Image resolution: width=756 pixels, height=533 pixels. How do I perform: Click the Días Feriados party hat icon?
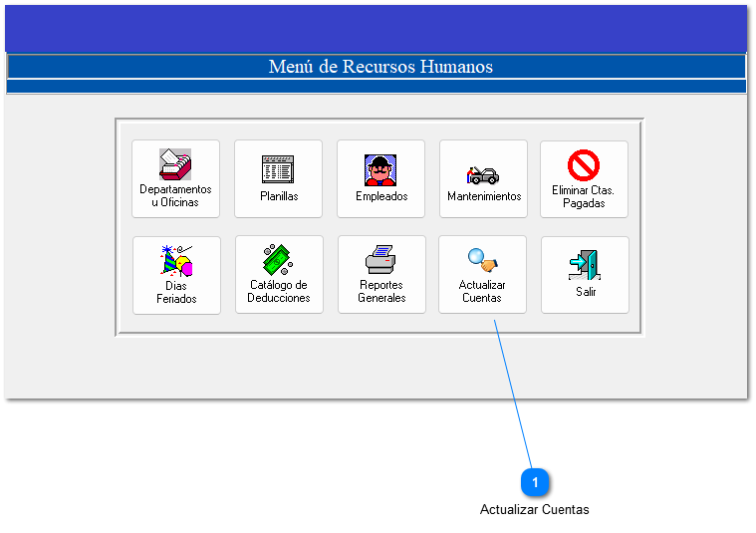pyautogui.click(x=176, y=261)
